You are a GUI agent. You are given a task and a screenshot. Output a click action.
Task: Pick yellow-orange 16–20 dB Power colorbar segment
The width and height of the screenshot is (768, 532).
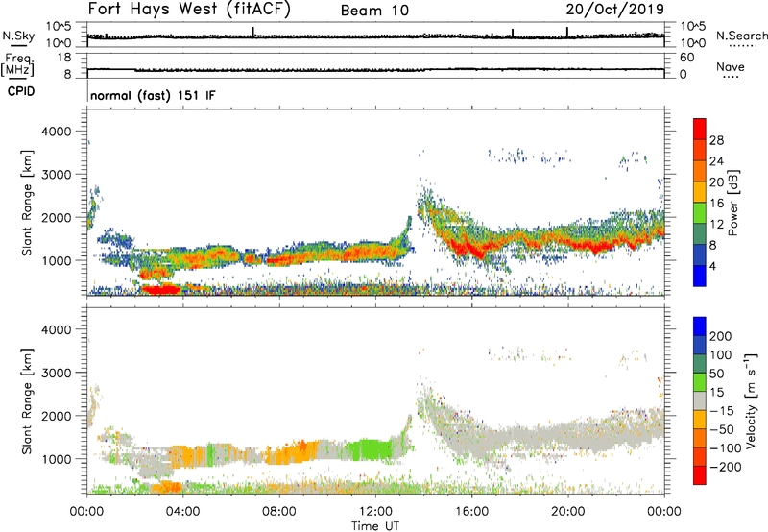[700, 192]
